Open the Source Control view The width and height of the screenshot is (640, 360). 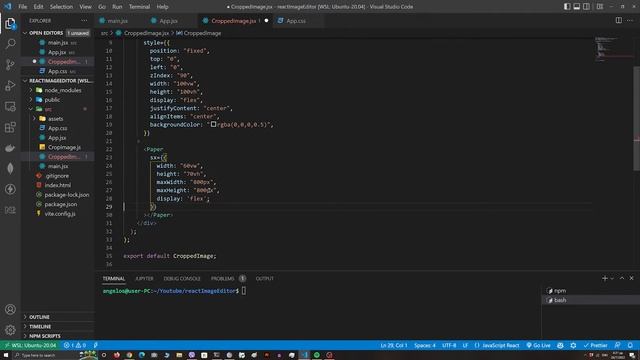10,64
